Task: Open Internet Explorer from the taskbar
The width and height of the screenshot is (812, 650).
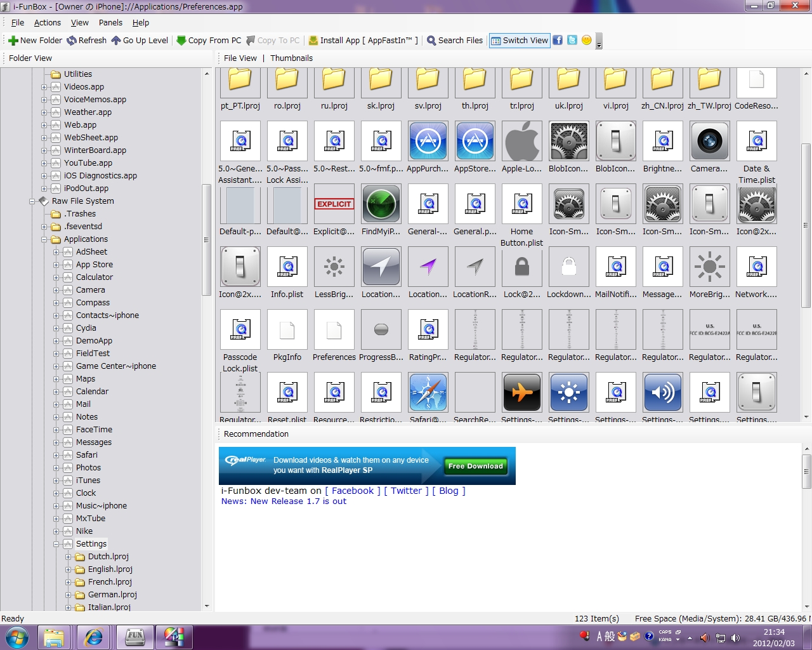Action: pyautogui.click(x=94, y=637)
